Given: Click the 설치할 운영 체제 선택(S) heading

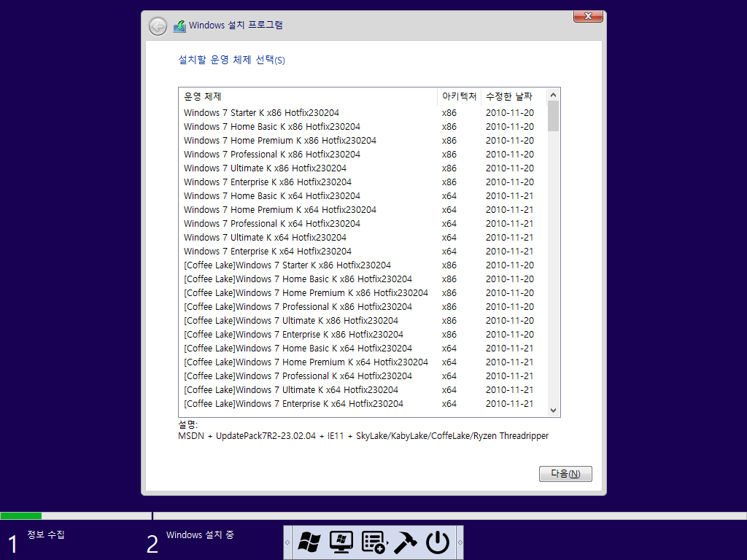Looking at the screenshot, I should (x=231, y=60).
